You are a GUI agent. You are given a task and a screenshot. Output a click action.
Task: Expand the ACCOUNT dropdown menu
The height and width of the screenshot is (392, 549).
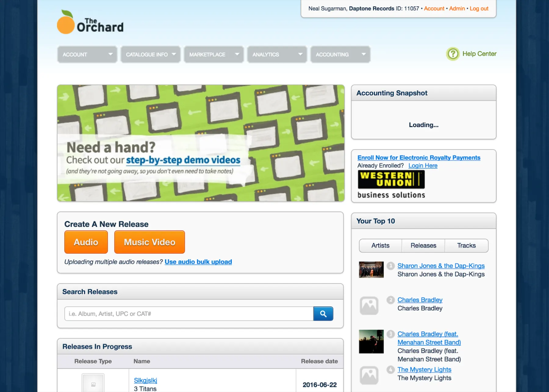87,55
